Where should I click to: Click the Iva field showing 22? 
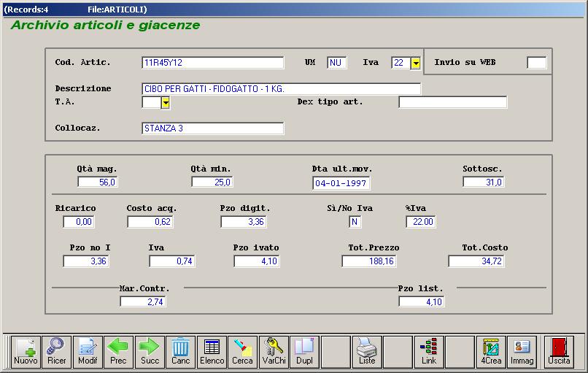tap(401, 63)
